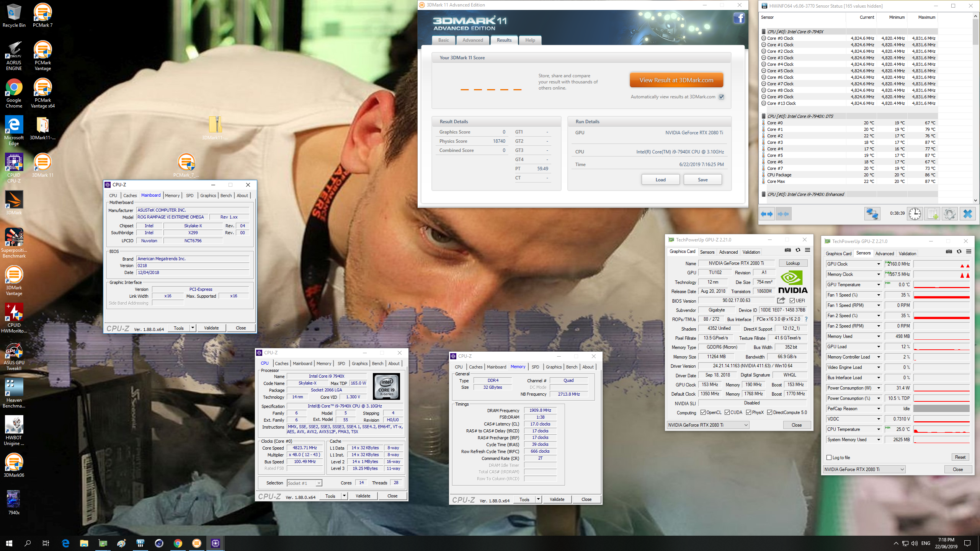Open Memory Clock sensor dropdown
The width and height of the screenshot is (980, 551).
(879, 274)
